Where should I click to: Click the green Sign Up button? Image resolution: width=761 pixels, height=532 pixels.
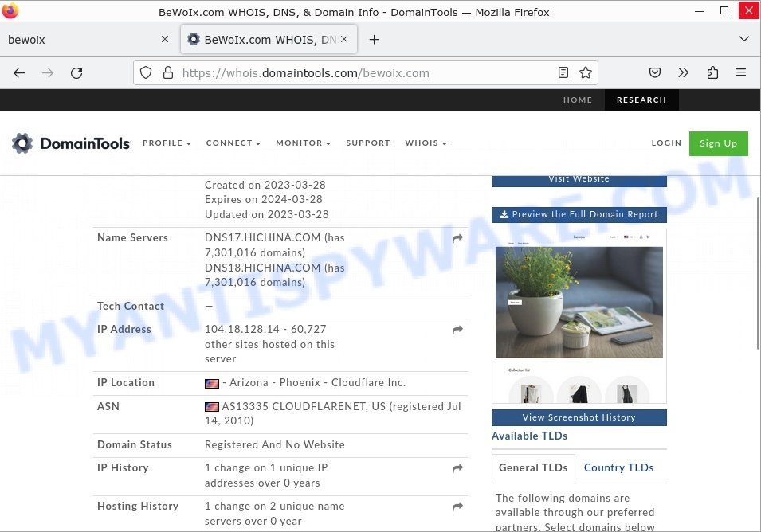click(718, 143)
